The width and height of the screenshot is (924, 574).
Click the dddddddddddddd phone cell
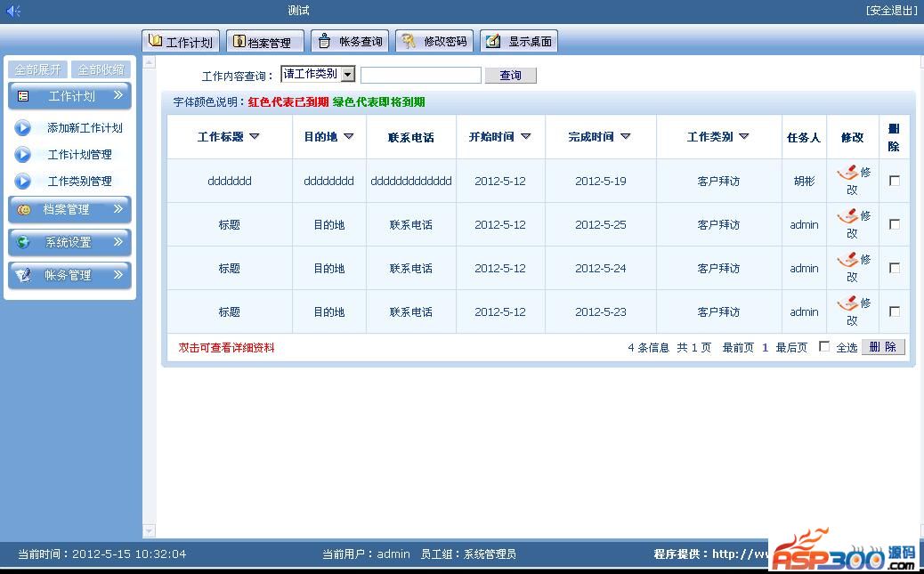click(411, 181)
